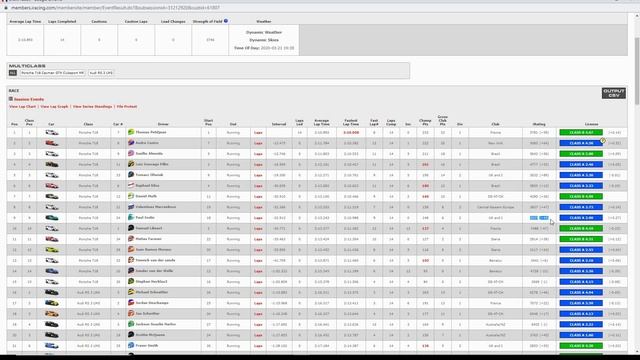The height and width of the screenshot is (360, 640).
Task: Click helmet icon in position 17 row
Action: tap(131, 303)
